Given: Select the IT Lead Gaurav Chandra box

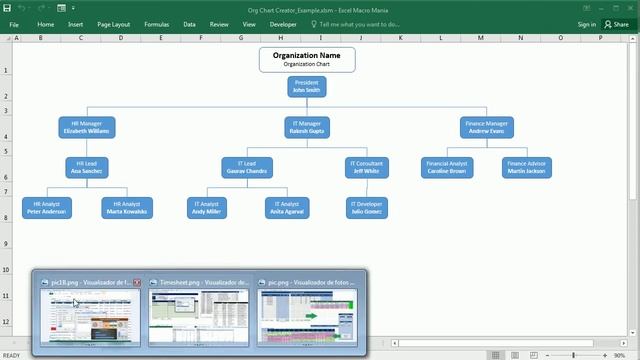Looking at the screenshot, I should 247,167.
